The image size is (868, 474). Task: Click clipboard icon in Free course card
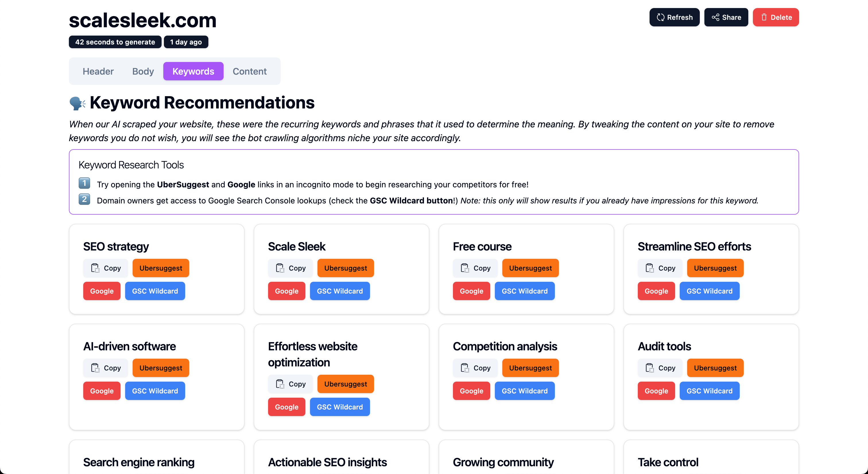pos(465,268)
